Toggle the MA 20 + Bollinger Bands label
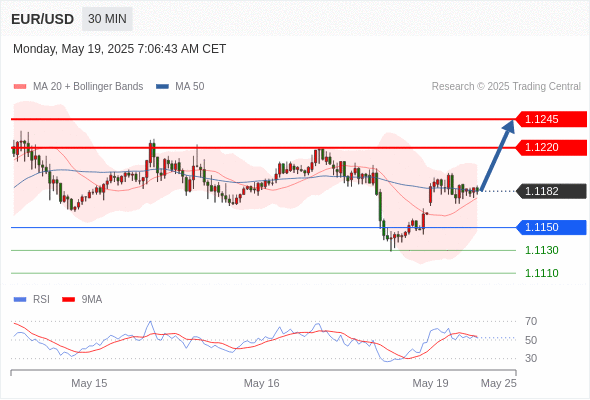This screenshot has width=590, height=400. click(x=88, y=87)
